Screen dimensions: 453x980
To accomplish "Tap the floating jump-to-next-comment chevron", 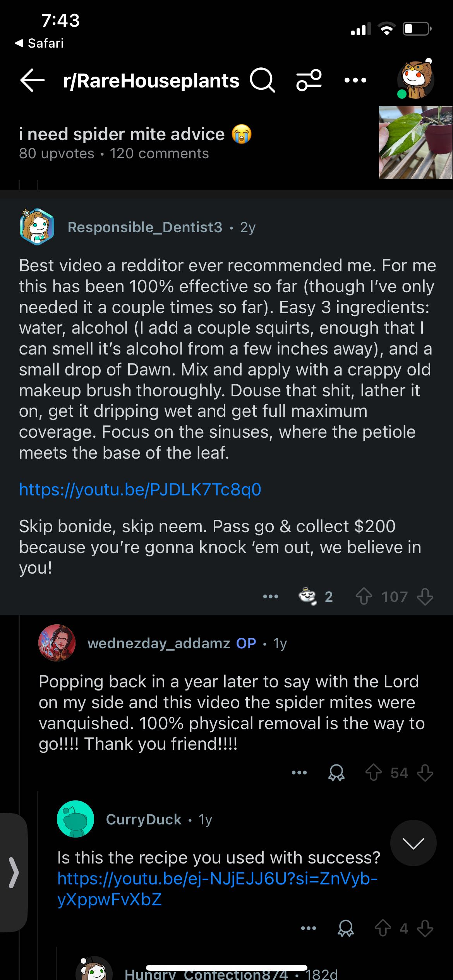I will 413,843.
